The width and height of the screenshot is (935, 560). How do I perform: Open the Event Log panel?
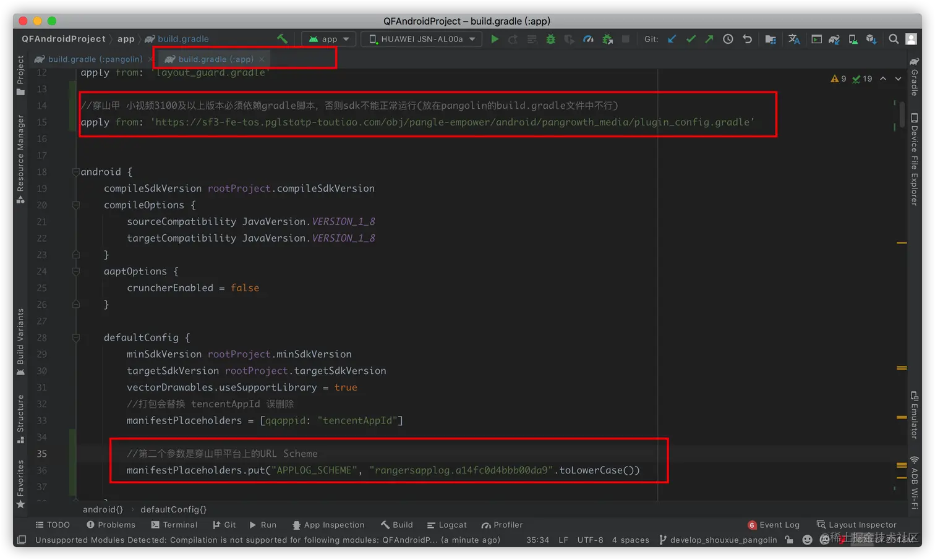click(774, 525)
